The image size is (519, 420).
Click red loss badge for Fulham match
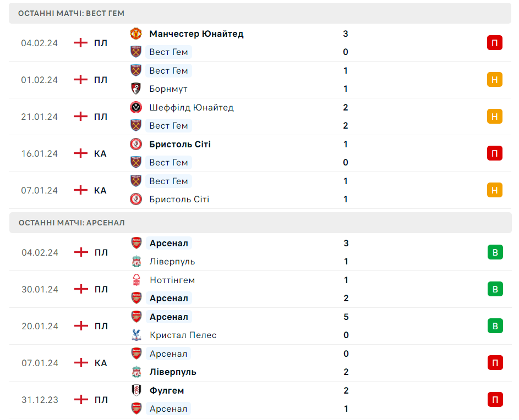[495, 400]
